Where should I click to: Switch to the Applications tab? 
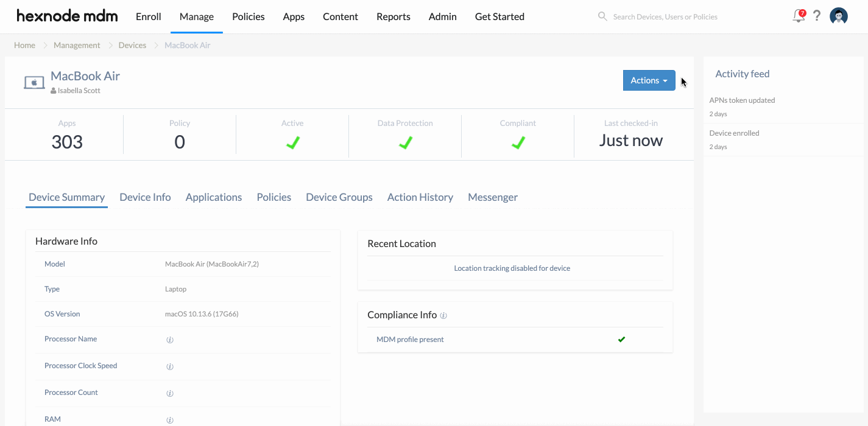214,197
